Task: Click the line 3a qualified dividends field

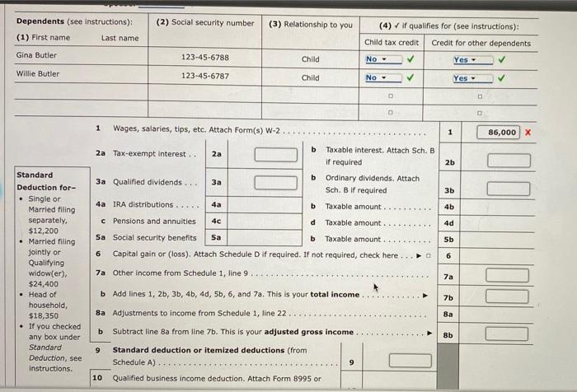Action: 275,183
